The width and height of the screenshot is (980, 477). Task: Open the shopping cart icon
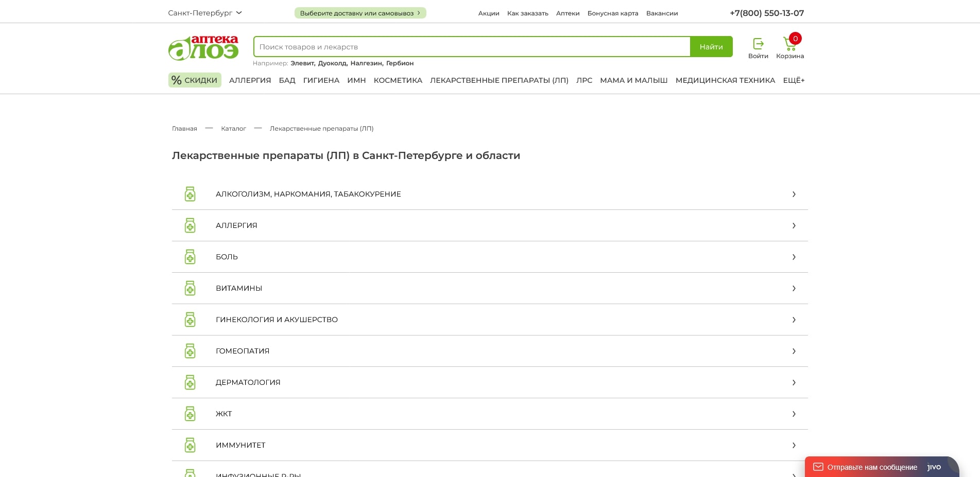(789, 43)
